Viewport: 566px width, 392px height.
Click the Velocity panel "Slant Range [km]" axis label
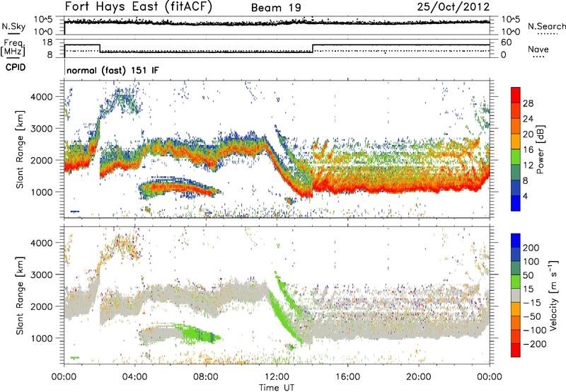point(20,295)
